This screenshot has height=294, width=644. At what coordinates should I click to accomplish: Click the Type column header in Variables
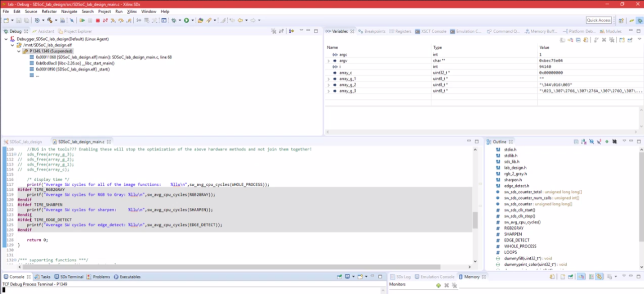484,47
